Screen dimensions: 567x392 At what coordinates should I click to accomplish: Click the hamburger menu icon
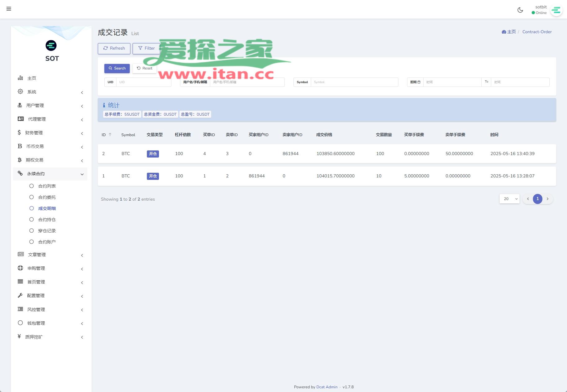click(x=9, y=9)
